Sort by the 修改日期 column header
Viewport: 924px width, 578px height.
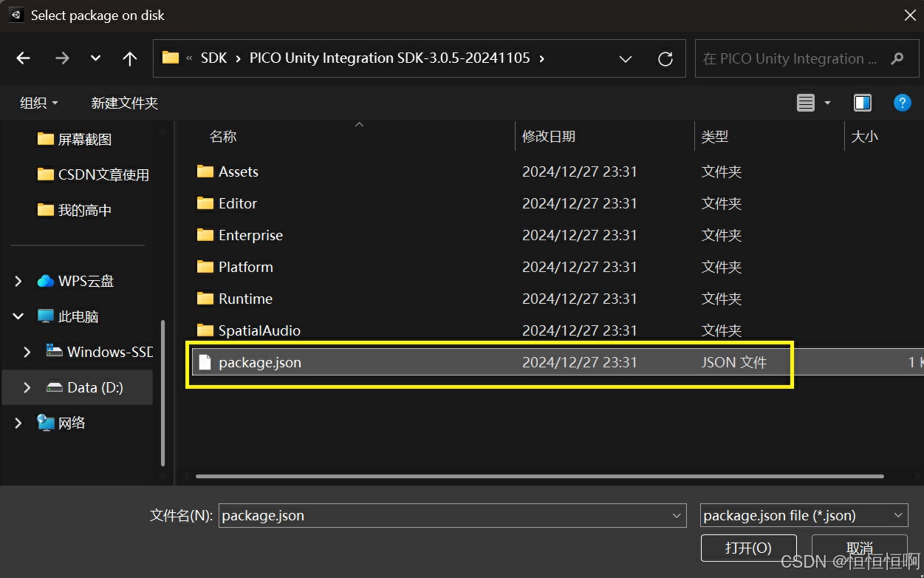[x=549, y=136]
